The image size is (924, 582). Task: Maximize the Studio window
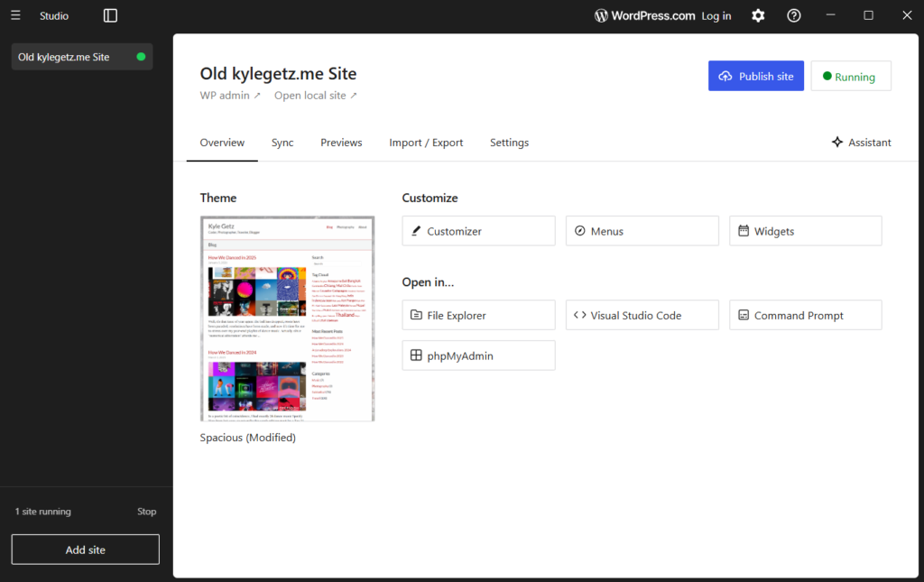(x=869, y=15)
